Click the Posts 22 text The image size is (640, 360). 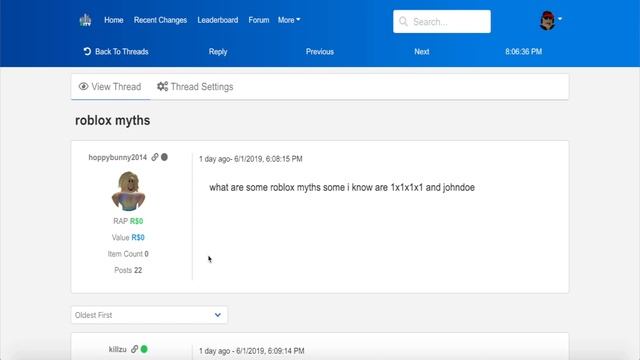128,270
